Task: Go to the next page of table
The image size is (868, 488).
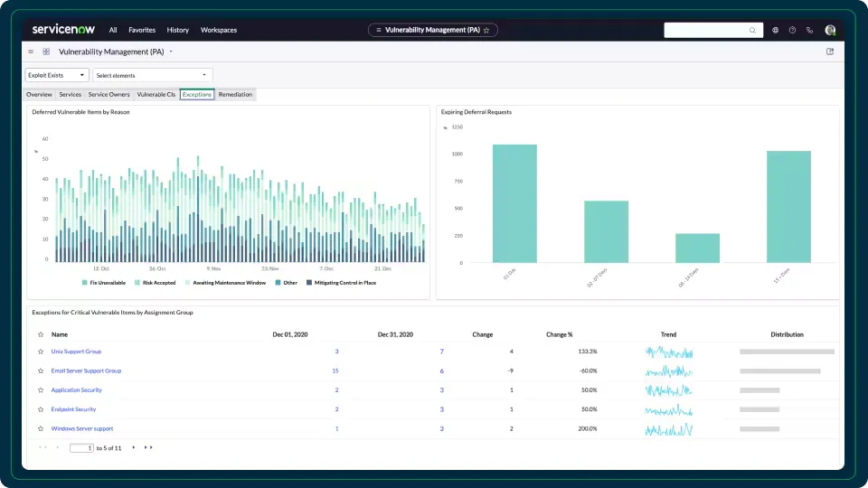Action: coord(134,447)
